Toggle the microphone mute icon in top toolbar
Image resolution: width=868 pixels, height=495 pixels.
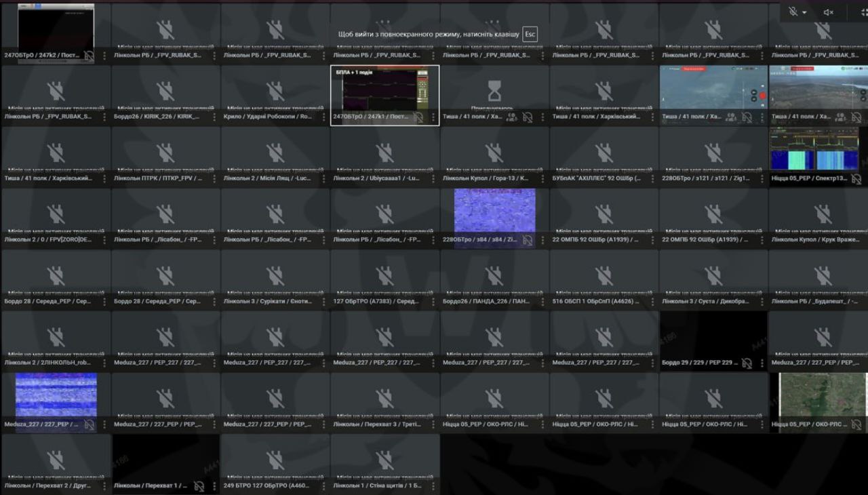(x=793, y=12)
